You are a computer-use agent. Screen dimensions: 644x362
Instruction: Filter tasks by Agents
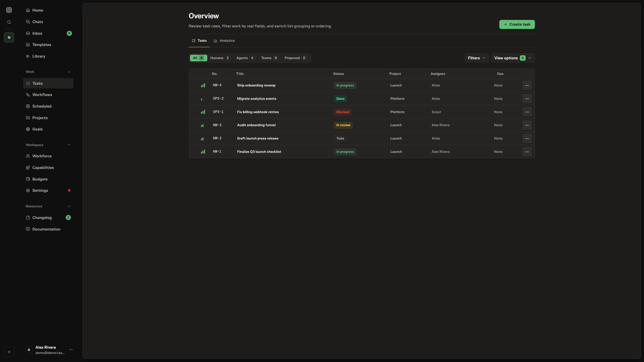(246, 58)
